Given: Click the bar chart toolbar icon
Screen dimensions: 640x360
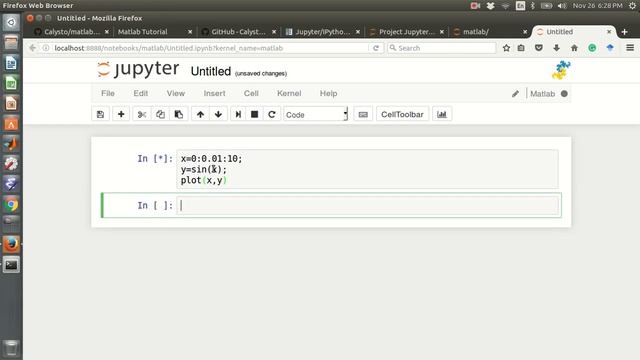Looking at the screenshot, I should click(442, 114).
